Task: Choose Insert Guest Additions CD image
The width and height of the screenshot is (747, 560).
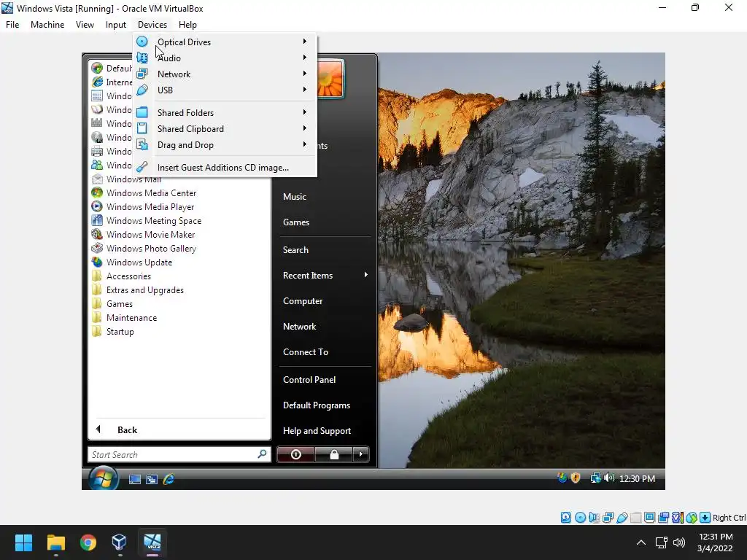Action: (225, 168)
